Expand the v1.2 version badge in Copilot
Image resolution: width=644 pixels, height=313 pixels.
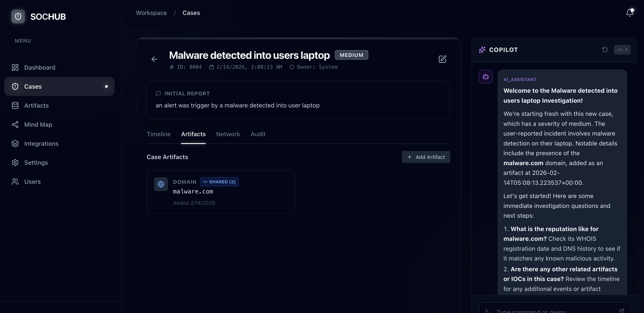(x=623, y=50)
